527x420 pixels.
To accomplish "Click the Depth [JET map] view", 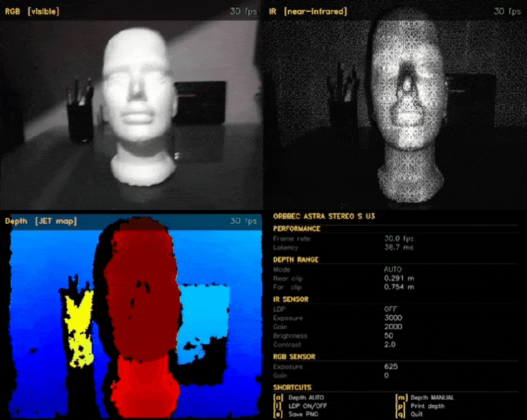I will tap(131, 315).
